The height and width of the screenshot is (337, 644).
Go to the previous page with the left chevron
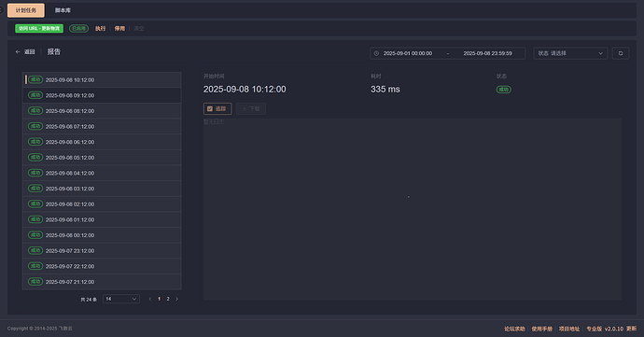150,299
